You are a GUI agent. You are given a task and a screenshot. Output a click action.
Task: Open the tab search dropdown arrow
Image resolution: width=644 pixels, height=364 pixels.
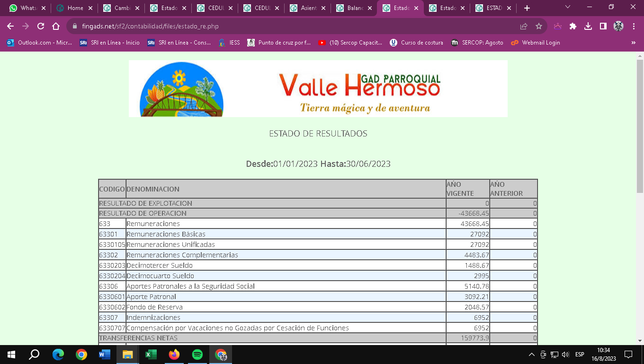[568, 7]
